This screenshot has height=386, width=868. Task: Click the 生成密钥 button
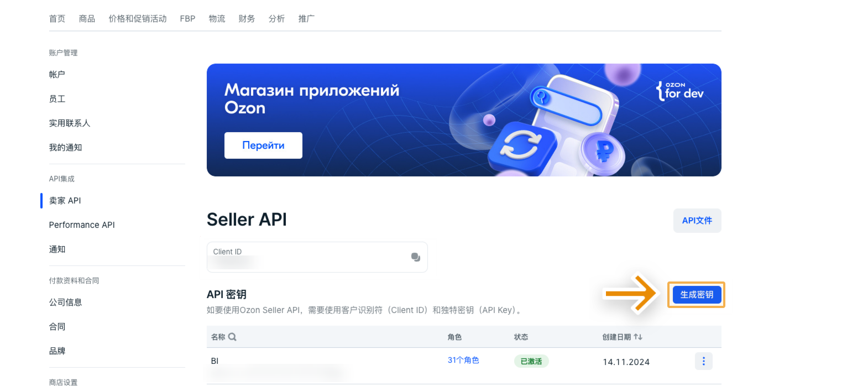[x=697, y=295]
